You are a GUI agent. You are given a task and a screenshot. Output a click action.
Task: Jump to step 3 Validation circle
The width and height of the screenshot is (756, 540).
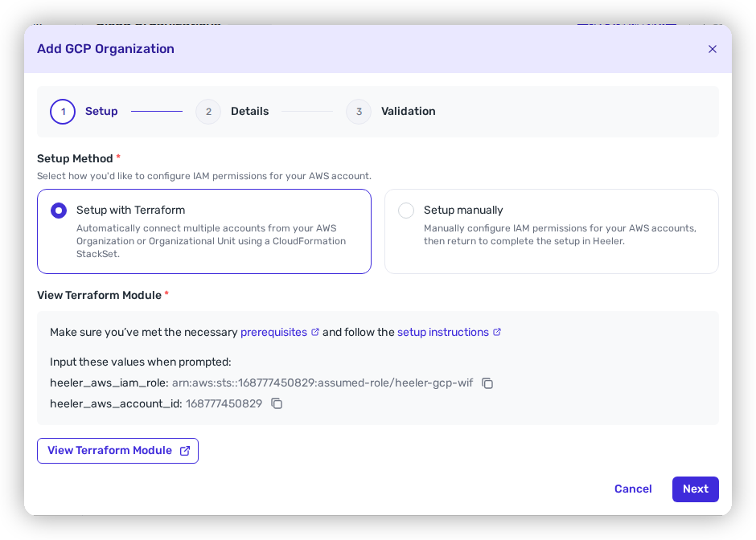point(359,112)
